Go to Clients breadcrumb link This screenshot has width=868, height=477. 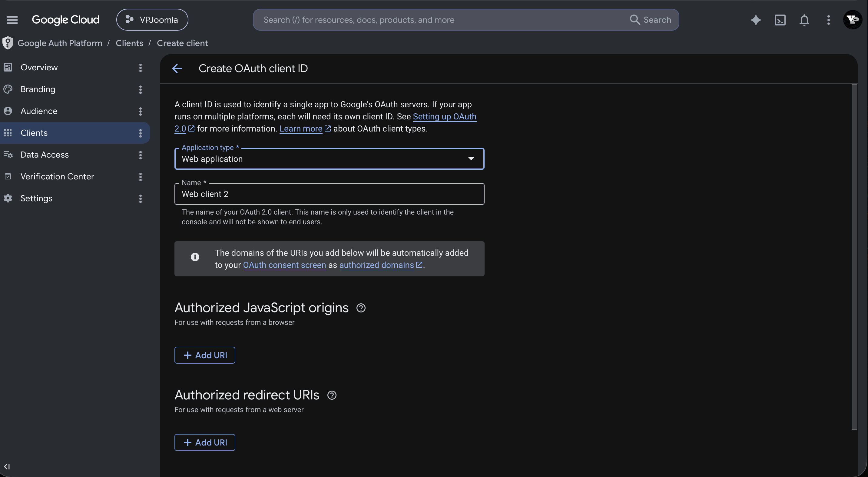point(129,43)
